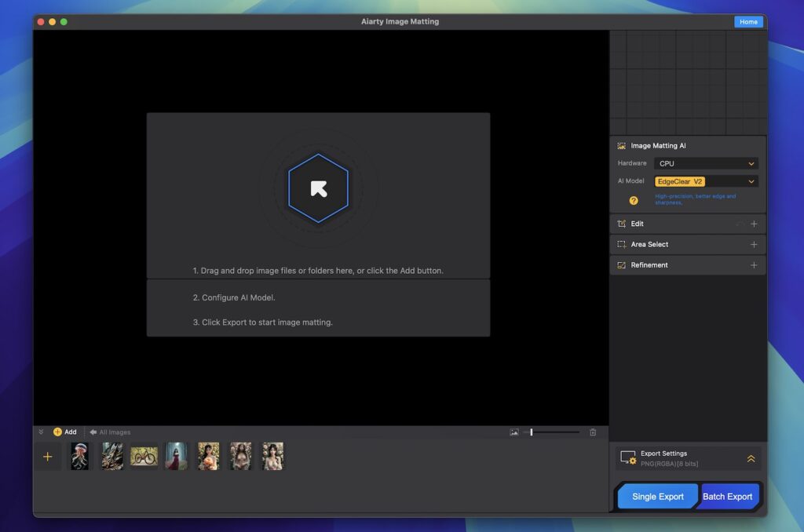Click the PNG(RGBA)[8 bits] format text
This screenshot has width=804, height=532.
669,464
